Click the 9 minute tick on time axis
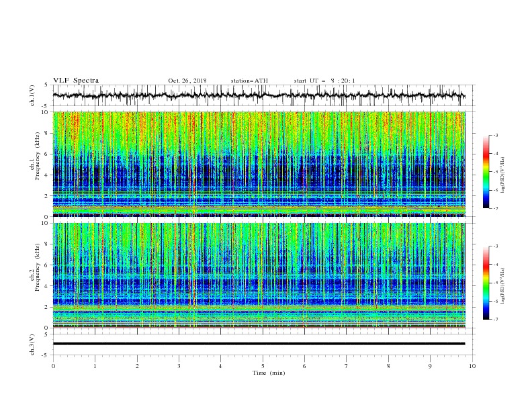The width and height of the screenshot is (532, 411). (430, 366)
